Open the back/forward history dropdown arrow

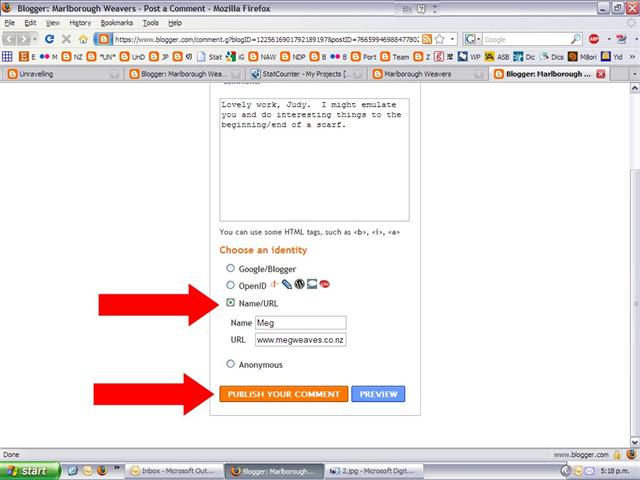pyautogui.click(x=35, y=39)
